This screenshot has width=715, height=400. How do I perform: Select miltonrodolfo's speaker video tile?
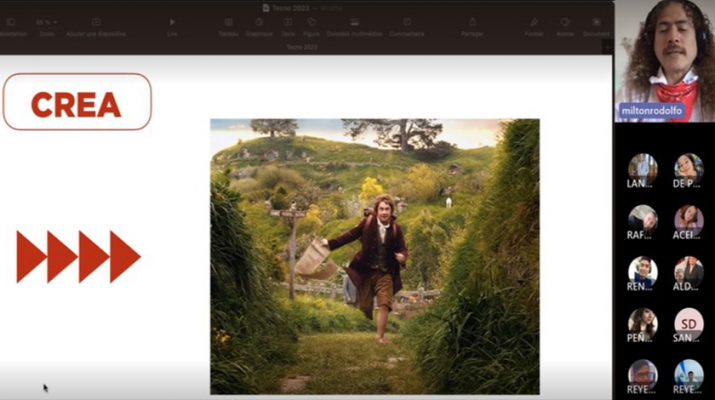point(664,60)
